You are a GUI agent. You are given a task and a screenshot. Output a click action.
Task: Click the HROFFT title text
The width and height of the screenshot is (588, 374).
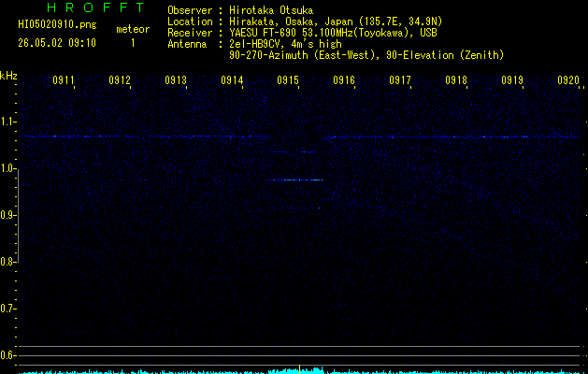pyautogui.click(x=95, y=7)
